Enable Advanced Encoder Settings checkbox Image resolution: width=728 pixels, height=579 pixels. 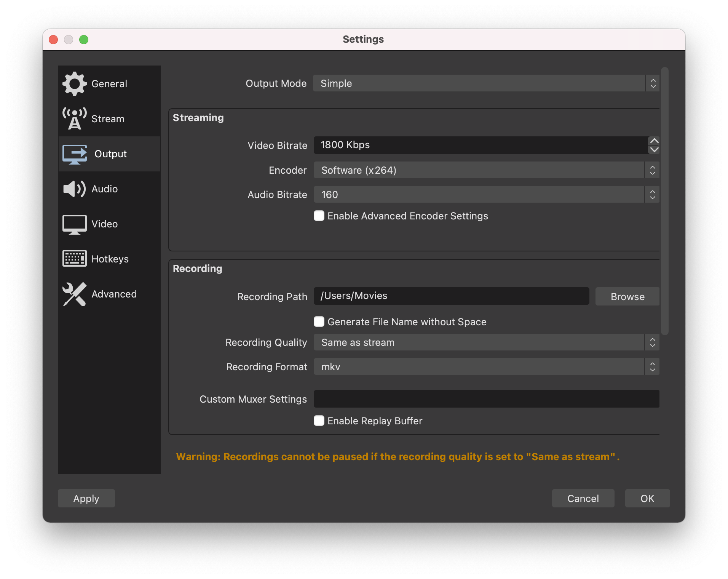point(319,216)
